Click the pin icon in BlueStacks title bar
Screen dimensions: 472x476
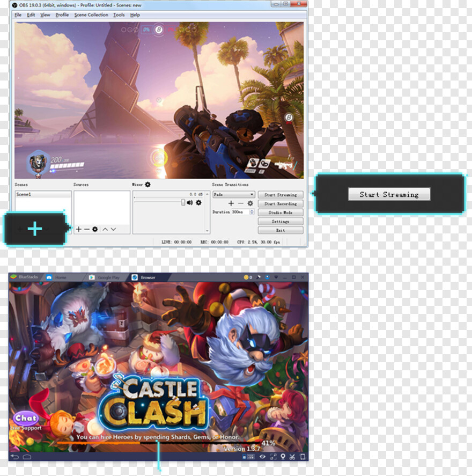pos(259,277)
